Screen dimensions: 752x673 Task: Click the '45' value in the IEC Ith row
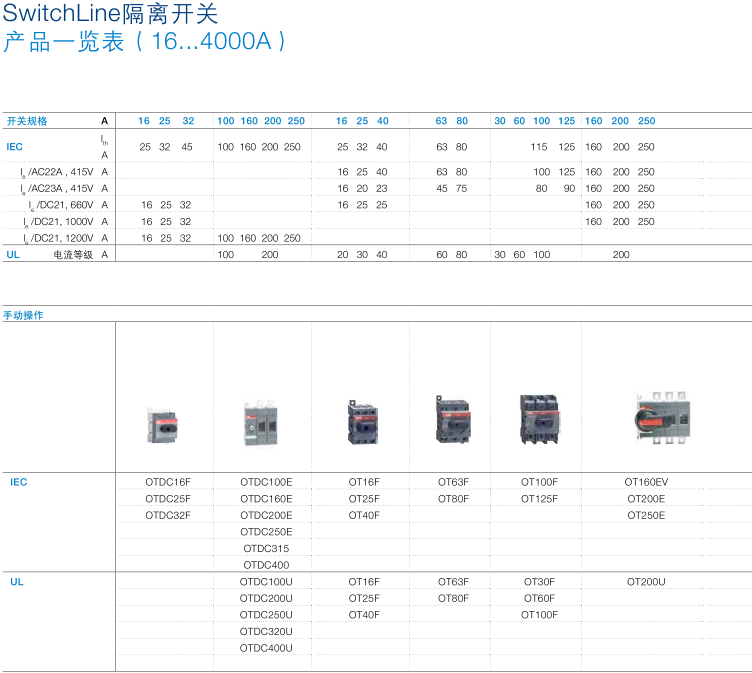click(x=187, y=147)
